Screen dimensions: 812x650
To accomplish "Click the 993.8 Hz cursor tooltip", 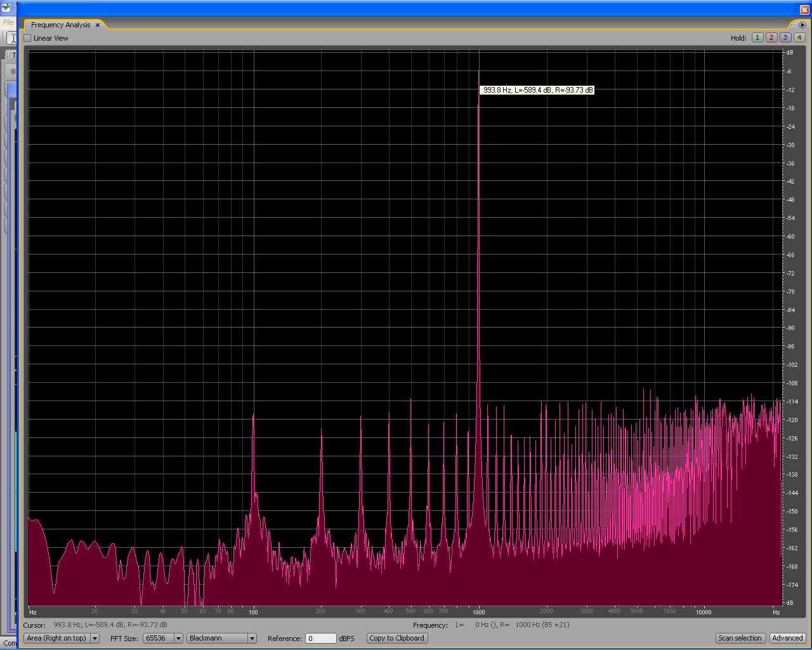I will (537, 90).
